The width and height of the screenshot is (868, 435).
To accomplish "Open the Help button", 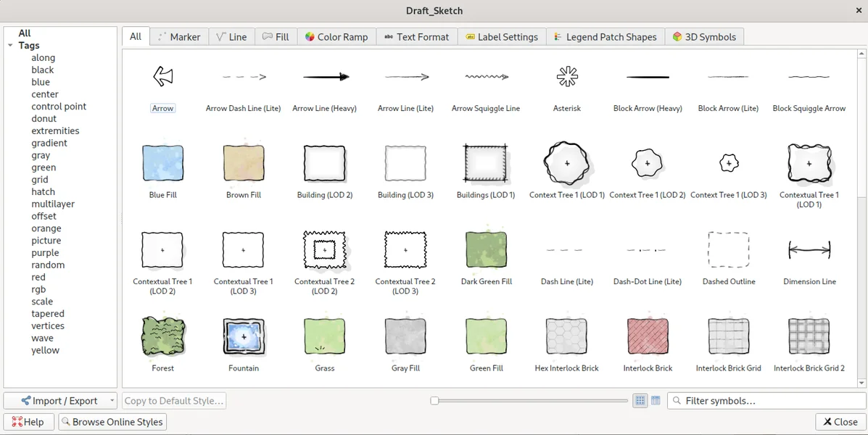I will [x=28, y=422].
